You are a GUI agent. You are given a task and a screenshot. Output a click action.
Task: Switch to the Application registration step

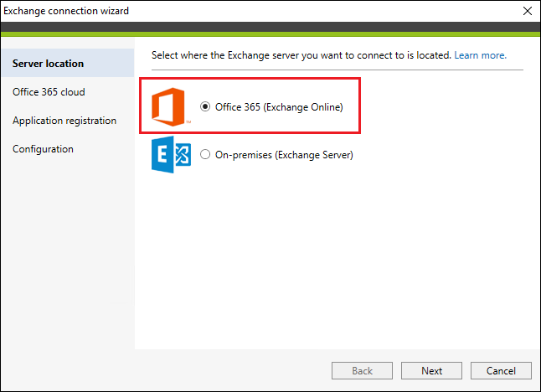tap(64, 121)
